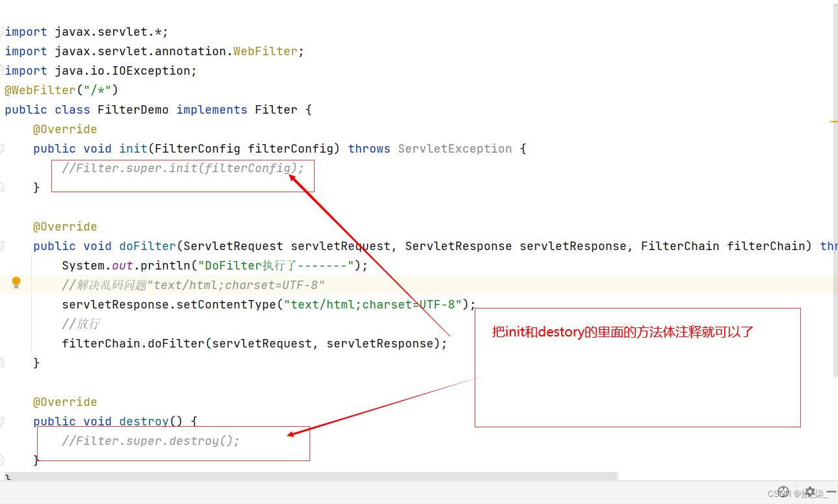Viewport: 838px width, 504px height.
Task: Select WebFilter in the import statement
Action: [265, 51]
